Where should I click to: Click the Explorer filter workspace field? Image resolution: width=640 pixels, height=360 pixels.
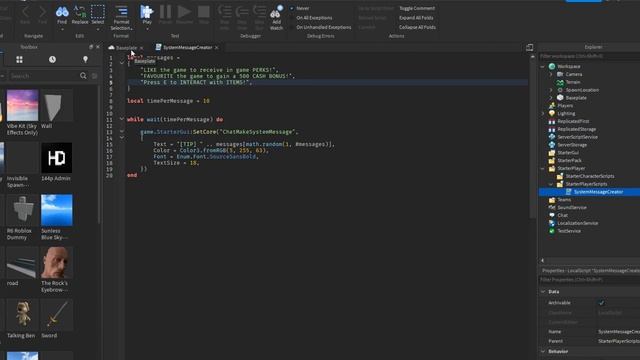(x=589, y=56)
